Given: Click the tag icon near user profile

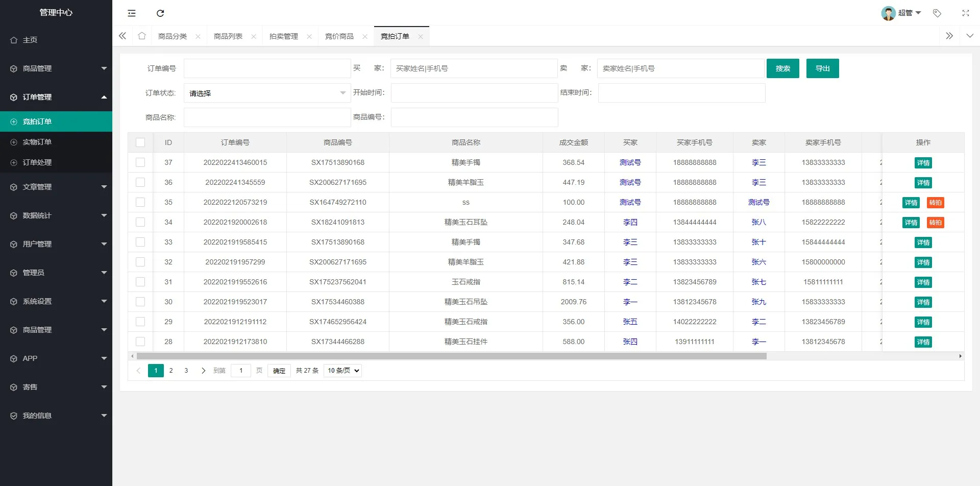Looking at the screenshot, I should point(937,13).
